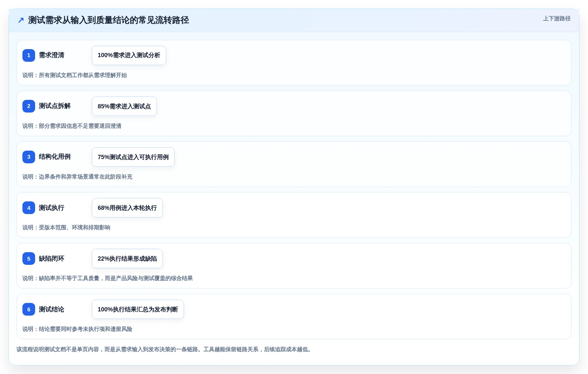Click step number badge 5
Image resolution: width=588 pixels, height=374 pixels.
(x=29, y=258)
